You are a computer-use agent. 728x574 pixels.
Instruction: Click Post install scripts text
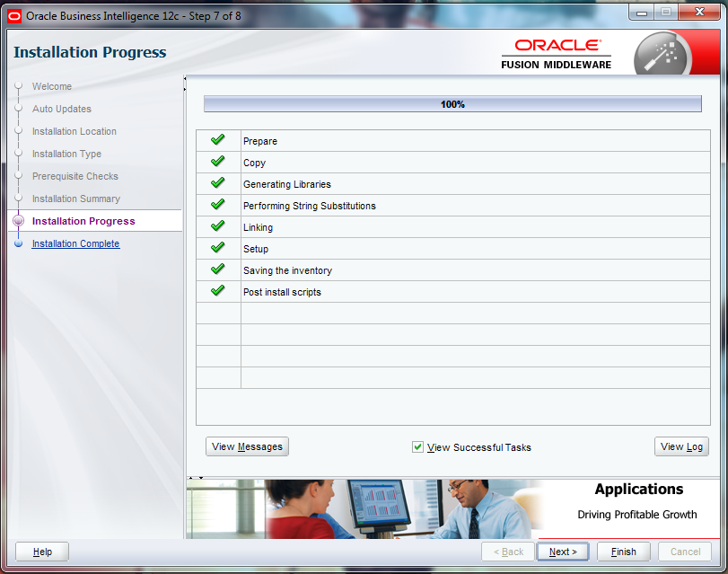[282, 292]
